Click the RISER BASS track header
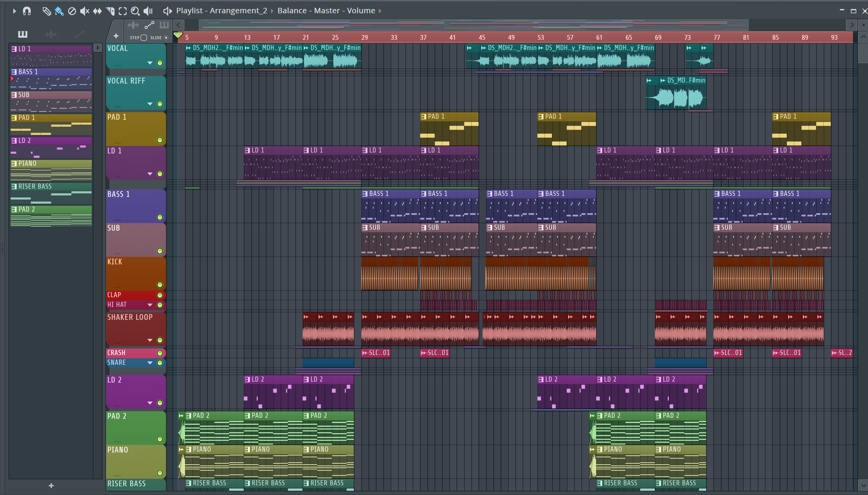This screenshot has width=868, height=495. [x=136, y=484]
